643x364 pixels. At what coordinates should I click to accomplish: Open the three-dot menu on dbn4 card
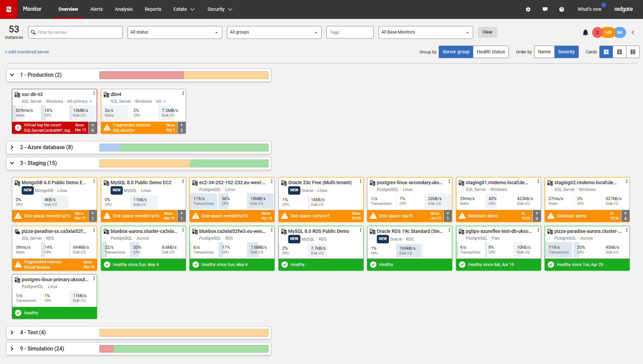pyautogui.click(x=183, y=93)
